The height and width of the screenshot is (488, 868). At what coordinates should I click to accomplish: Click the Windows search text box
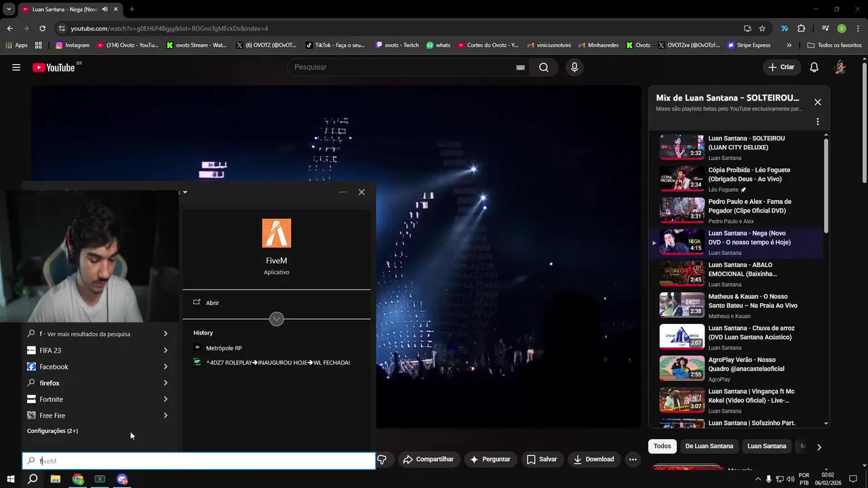tap(199, 461)
